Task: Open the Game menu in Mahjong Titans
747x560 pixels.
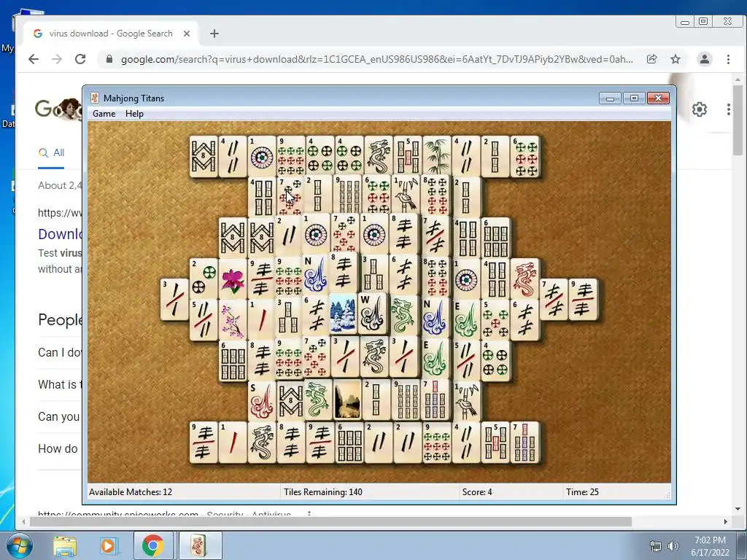Action: (104, 113)
